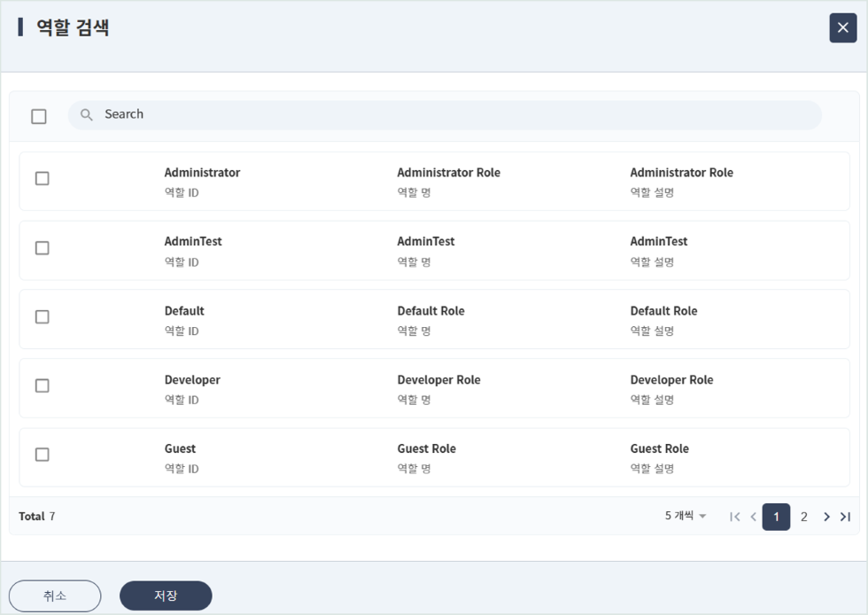This screenshot has width=868, height=615.
Task: Click the 저장 button
Action: [166, 596]
